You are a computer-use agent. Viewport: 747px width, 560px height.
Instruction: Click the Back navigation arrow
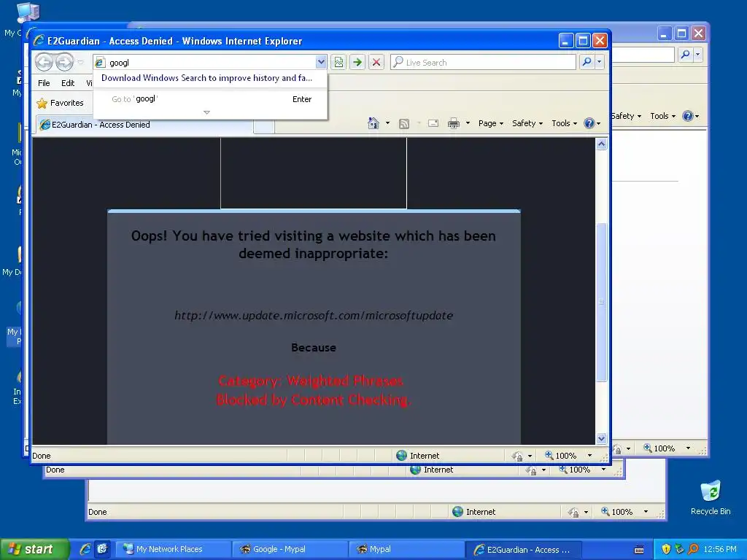click(x=44, y=62)
